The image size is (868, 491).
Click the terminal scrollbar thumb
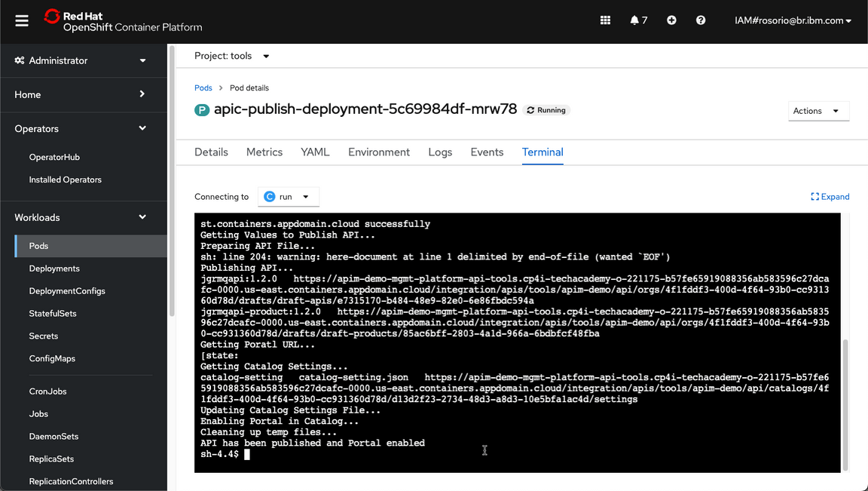(x=845, y=404)
